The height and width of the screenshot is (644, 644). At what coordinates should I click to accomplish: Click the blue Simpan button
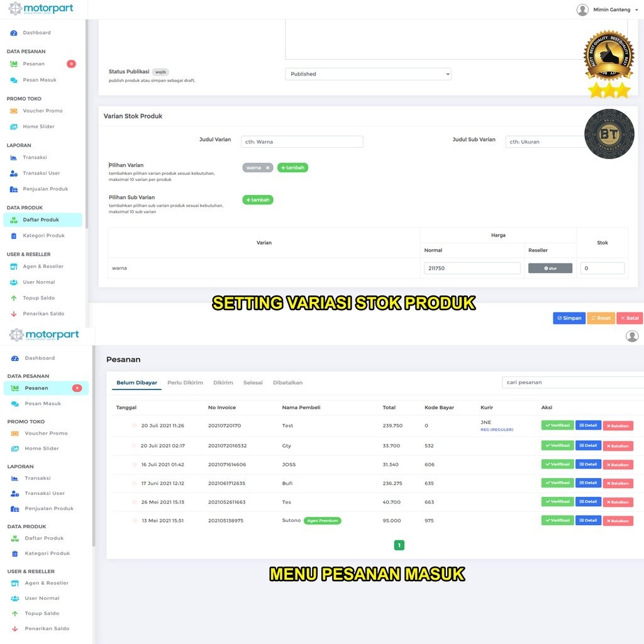pyautogui.click(x=569, y=318)
